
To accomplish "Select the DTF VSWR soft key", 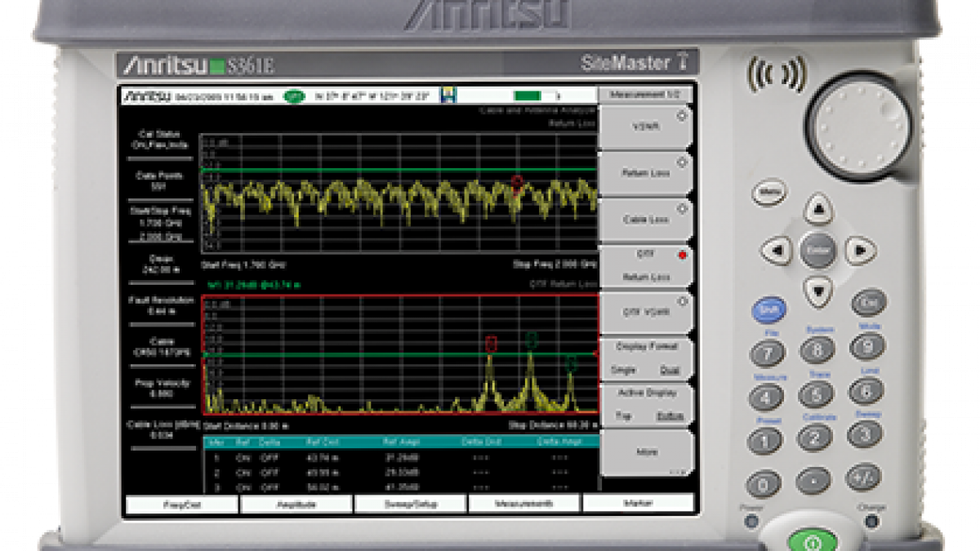I will (647, 313).
